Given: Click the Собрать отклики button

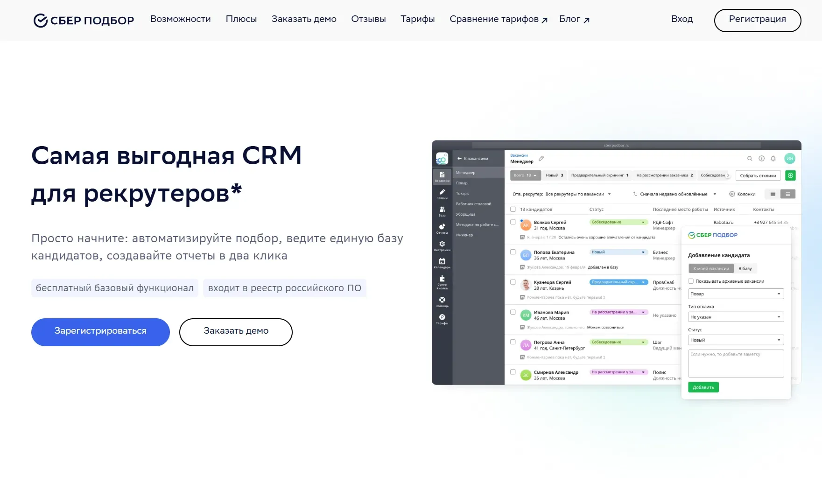Looking at the screenshot, I should [x=758, y=175].
